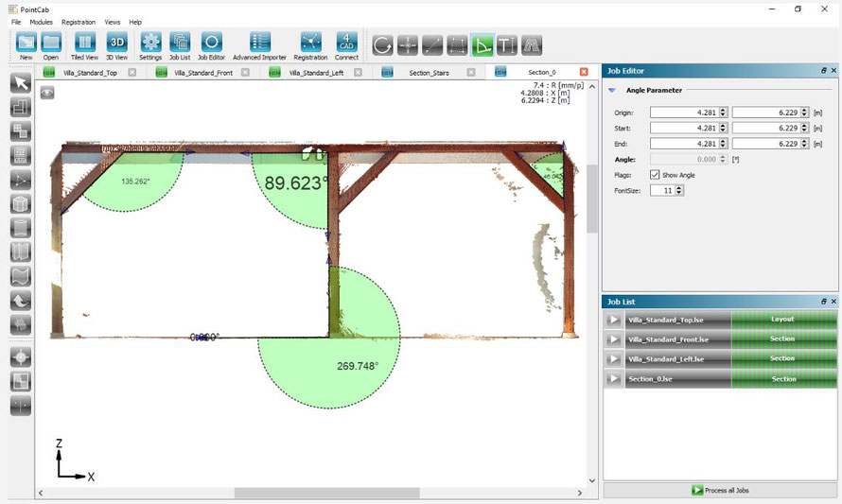Choose the arrow selection tool in sidebar

21,83
